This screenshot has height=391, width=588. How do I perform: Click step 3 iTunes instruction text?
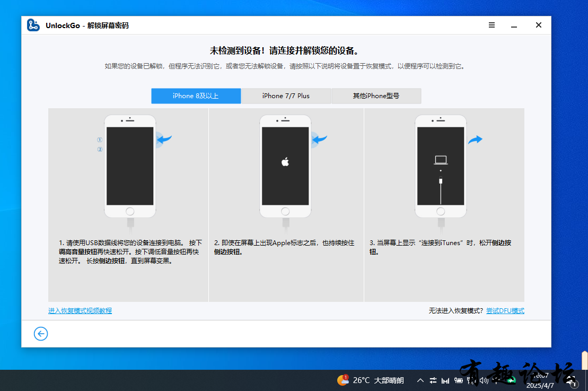point(440,247)
